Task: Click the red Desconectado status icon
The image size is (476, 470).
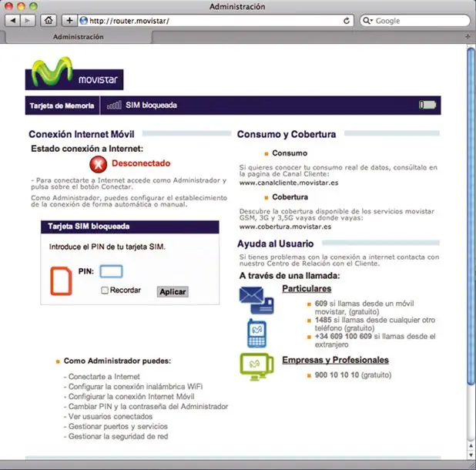Action: [98, 164]
